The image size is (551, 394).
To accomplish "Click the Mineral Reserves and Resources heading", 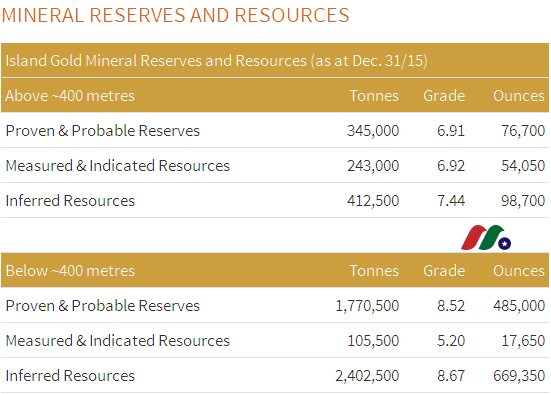I will (175, 15).
